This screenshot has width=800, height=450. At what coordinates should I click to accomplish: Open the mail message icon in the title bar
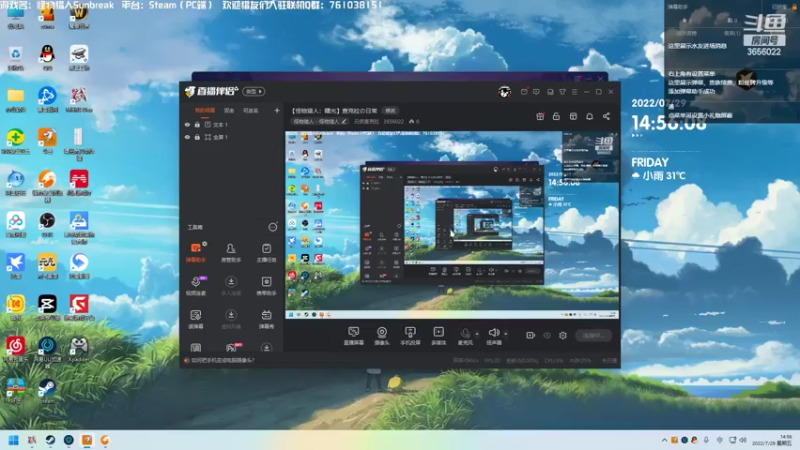pos(524,92)
